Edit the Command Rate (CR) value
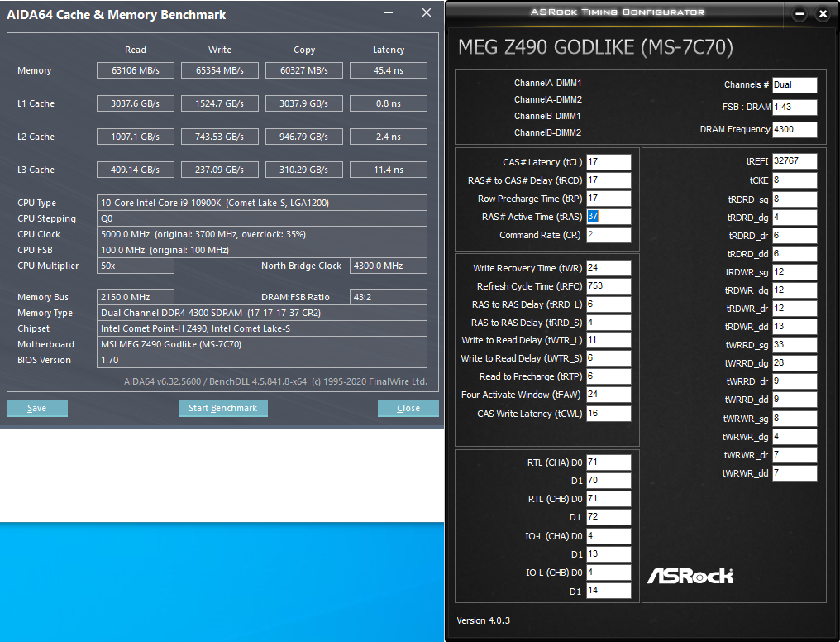The image size is (840, 642). (x=610, y=235)
